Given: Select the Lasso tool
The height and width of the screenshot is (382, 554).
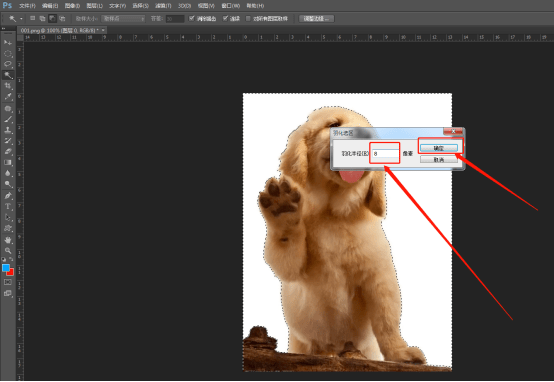Looking at the screenshot, I should point(8,64).
